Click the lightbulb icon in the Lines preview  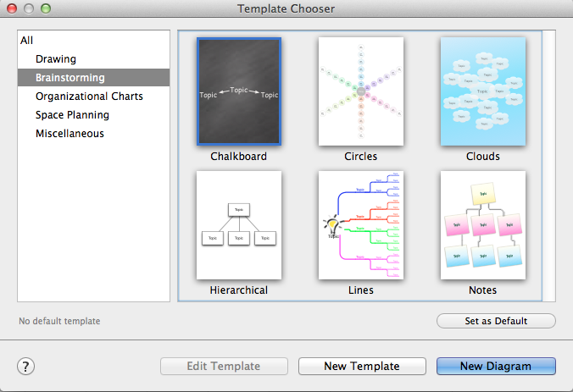click(331, 226)
